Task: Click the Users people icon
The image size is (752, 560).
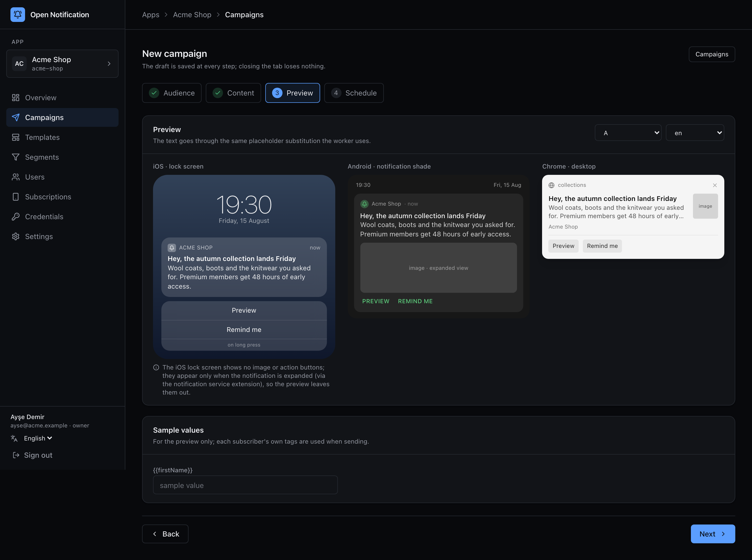Action: (x=16, y=177)
